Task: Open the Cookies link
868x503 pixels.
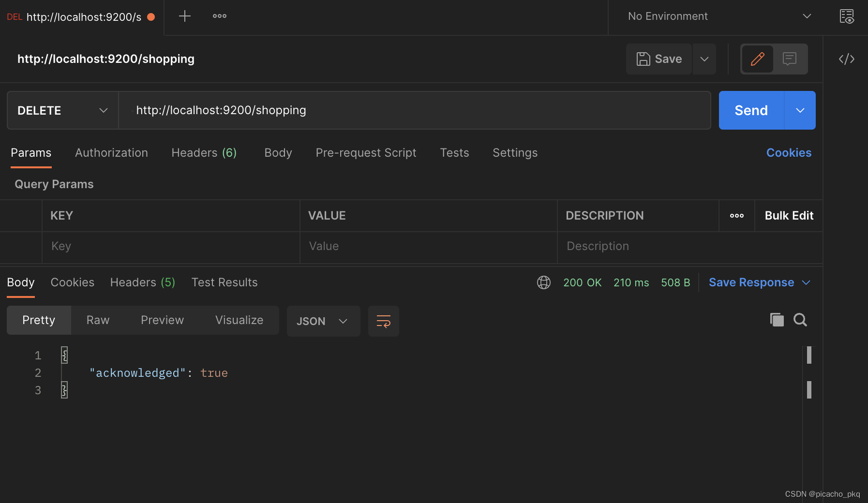Action: pyautogui.click(x=789, y=153)
